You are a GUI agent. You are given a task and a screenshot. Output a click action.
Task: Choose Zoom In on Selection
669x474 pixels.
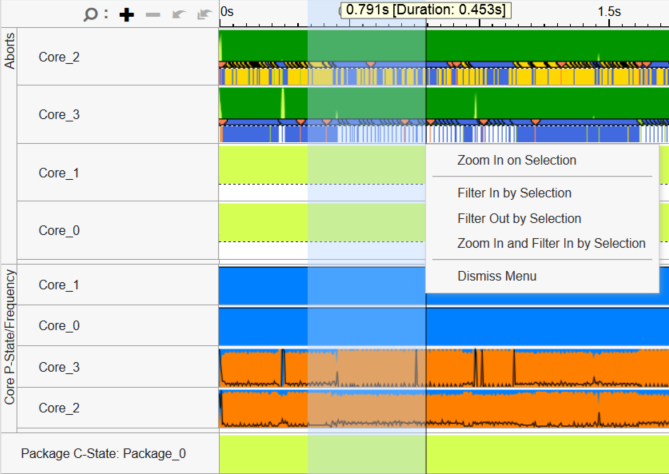516,160
